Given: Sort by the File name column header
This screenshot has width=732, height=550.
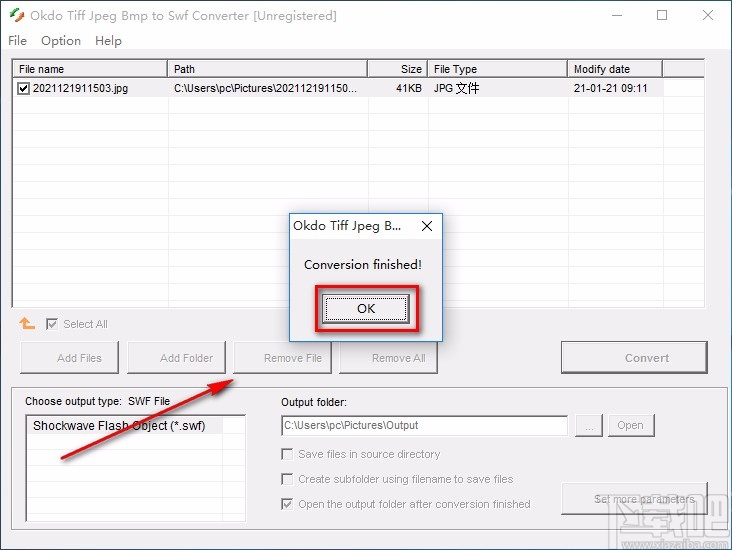Looking at the screenshot, I should [x=90, y=69].
